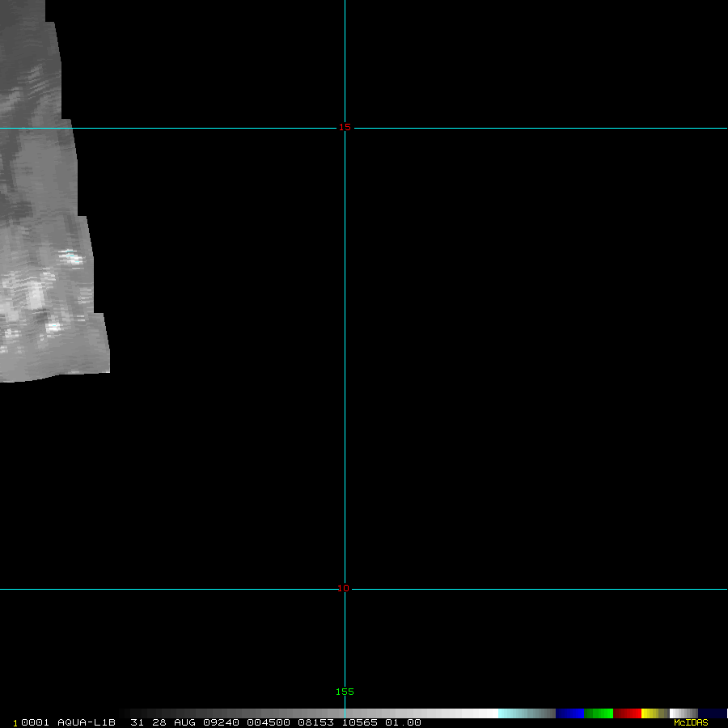The image size is (728, 728).
Task: Click the red 10 latitude label
Action: 344,588
